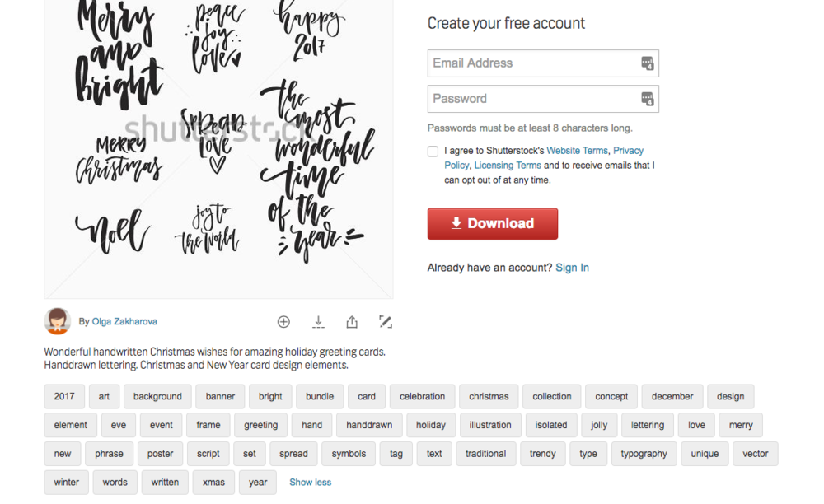Viewport: 824px width, 504px height.
Task: Collapse keywords with Show less
Action: click(310, 482)
